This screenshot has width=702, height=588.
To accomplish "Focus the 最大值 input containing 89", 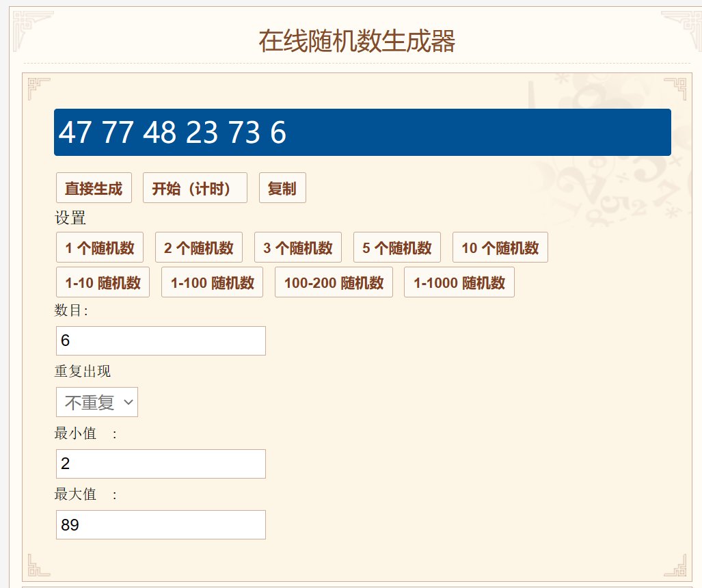I will coord(161,525).
